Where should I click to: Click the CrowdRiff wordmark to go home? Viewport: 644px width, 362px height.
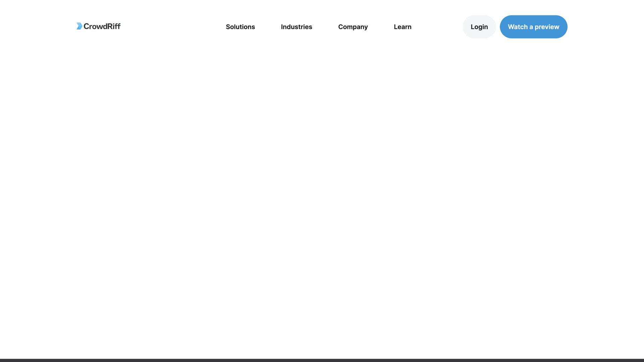[102, 26]
